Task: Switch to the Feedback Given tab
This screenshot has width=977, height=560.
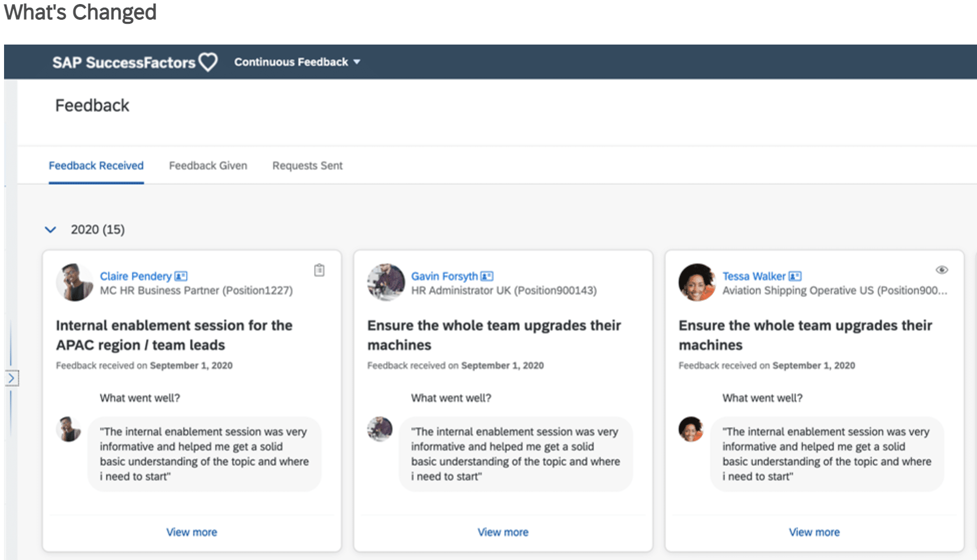Action: point(208,165)
